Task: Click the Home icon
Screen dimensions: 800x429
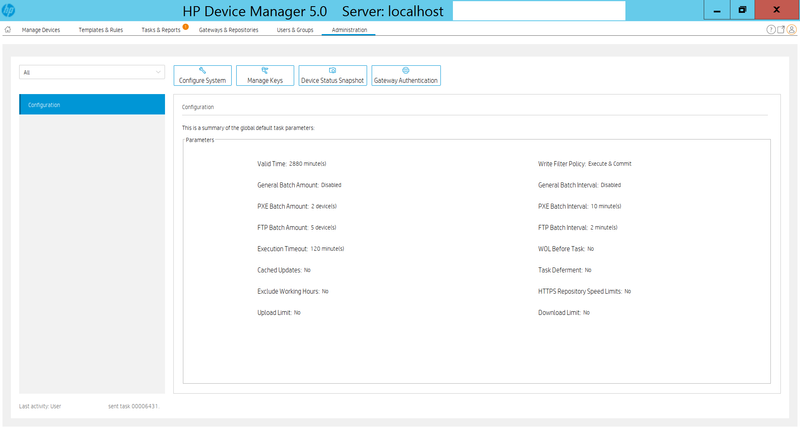Action: 8,30
